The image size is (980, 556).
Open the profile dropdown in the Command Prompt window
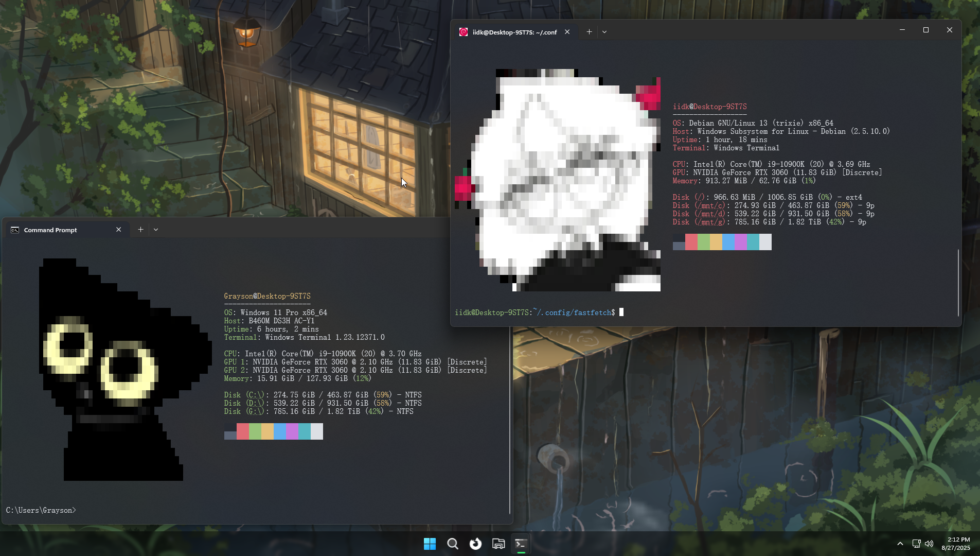[156, 230]
